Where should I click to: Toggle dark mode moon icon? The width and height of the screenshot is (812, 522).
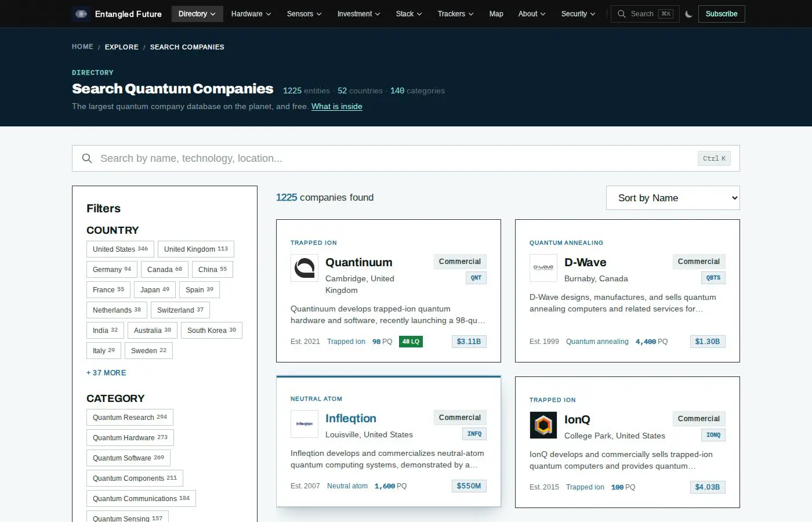688,14
